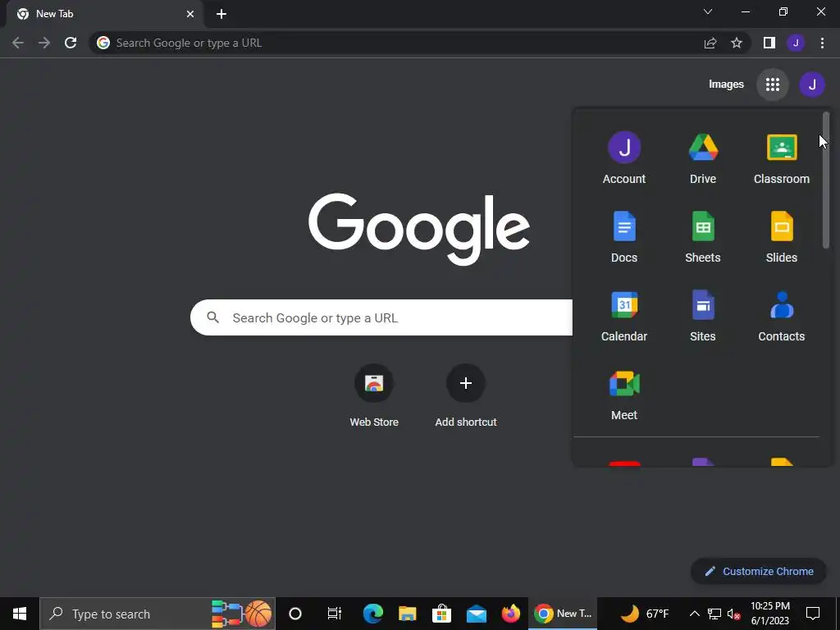Viewport: 840px width, 630px height.
Task: Open Cortana circle icon
Action: pos(295,614)
